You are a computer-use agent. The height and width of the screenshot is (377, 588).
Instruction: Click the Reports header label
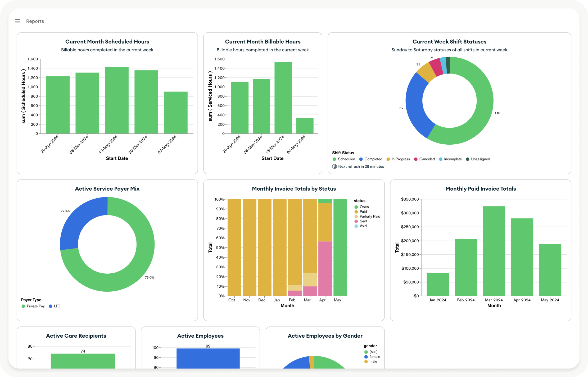coord(35,21)
